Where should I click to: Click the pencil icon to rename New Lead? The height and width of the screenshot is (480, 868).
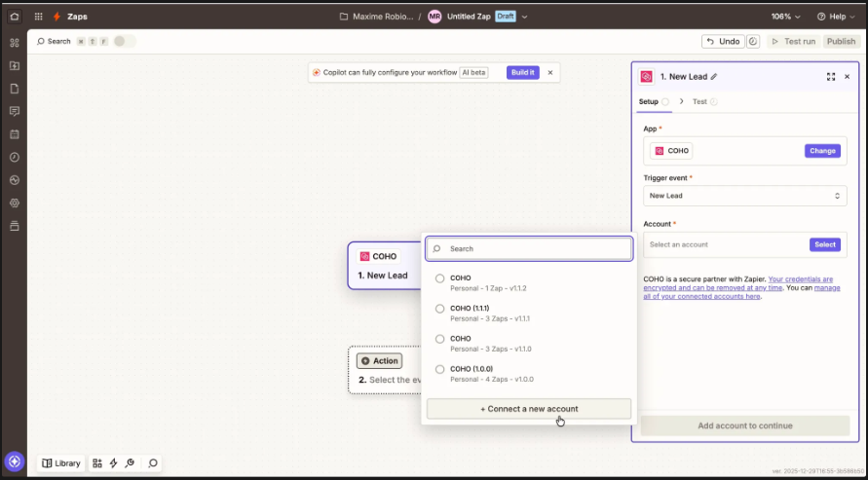pos(714,77)
